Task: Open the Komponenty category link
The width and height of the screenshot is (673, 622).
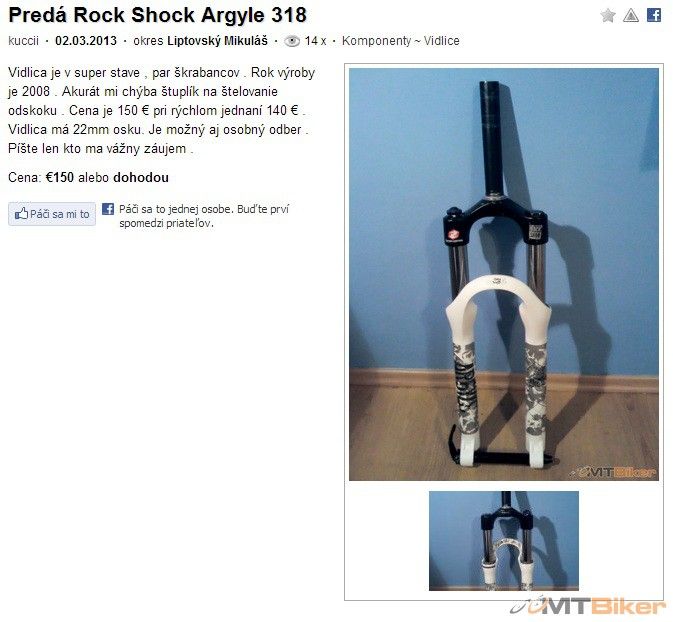Action: pos(376,41)
